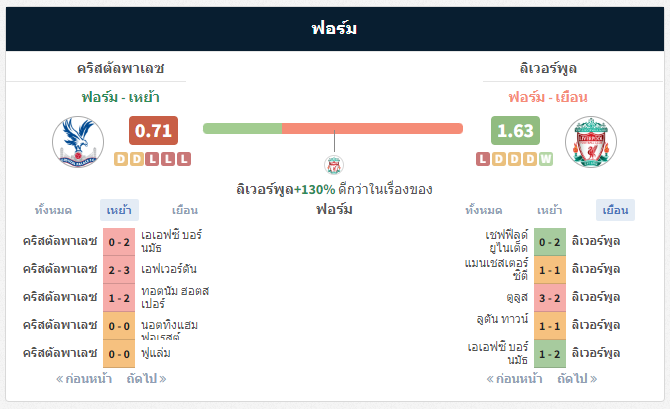Select เยือน tab under Crystal Palace
Viewport: 670px width, 409px height.
185,210
